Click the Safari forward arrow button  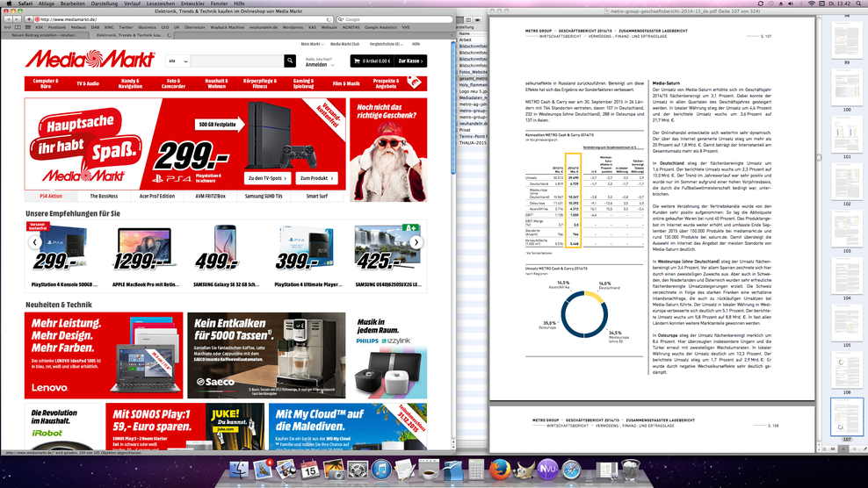[x=16, y=19]
